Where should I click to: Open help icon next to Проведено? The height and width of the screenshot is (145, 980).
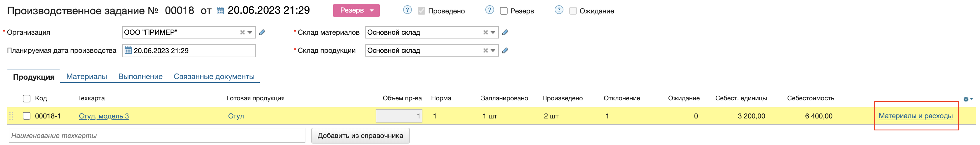[x=407, y=10]
